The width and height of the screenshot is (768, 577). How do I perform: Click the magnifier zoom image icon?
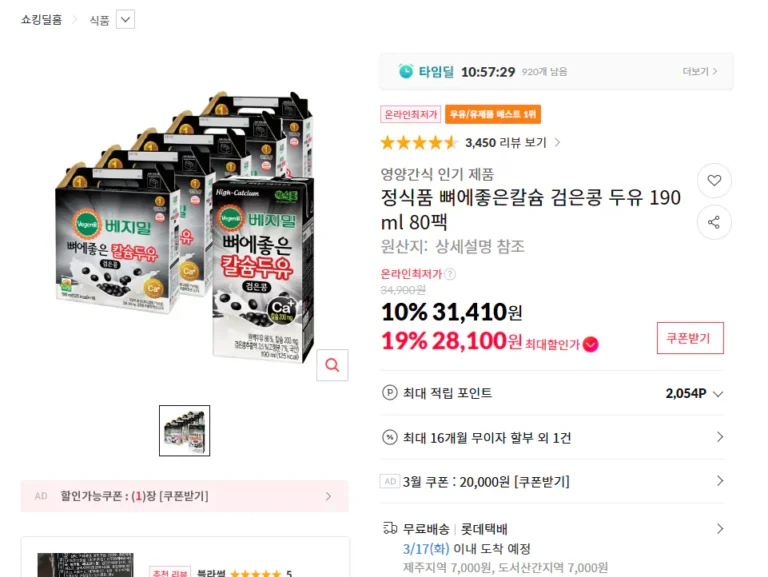point(333,365)
